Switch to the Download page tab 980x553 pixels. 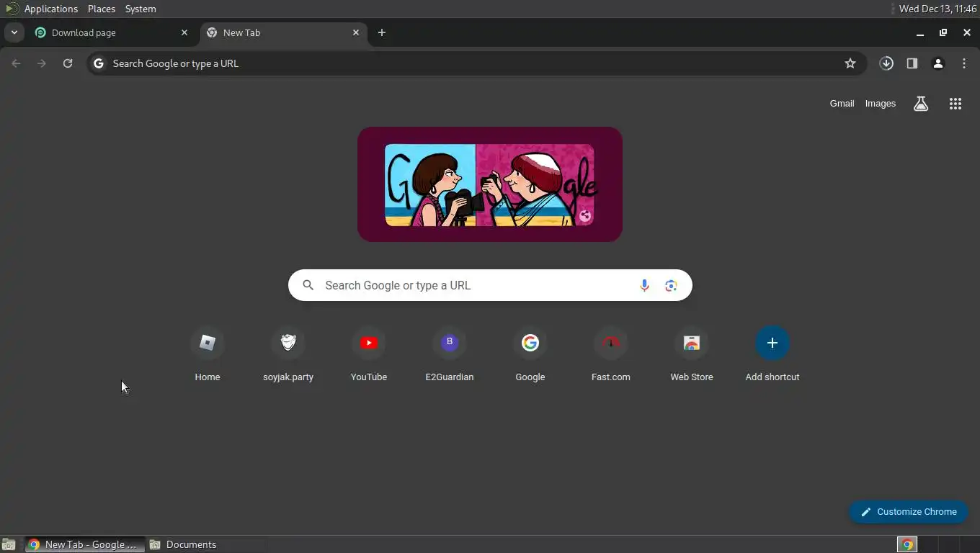pos(112,32)
